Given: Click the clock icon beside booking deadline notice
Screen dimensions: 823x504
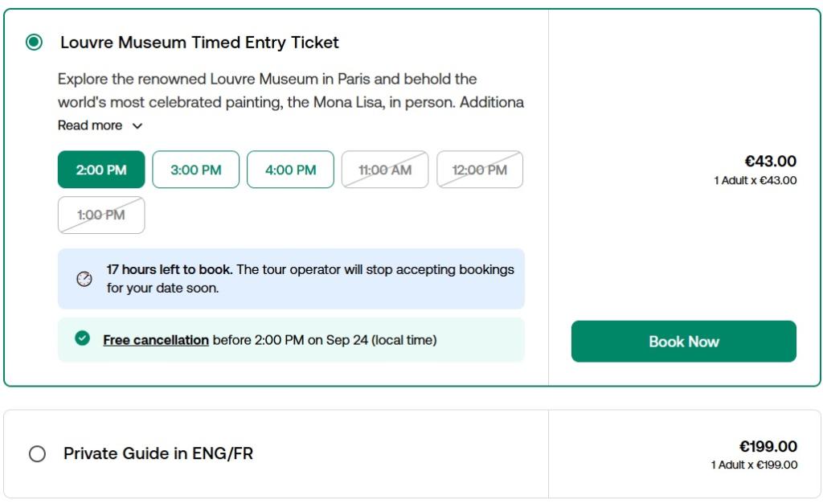Looking at the screenshot, I should tap(84, 279).
